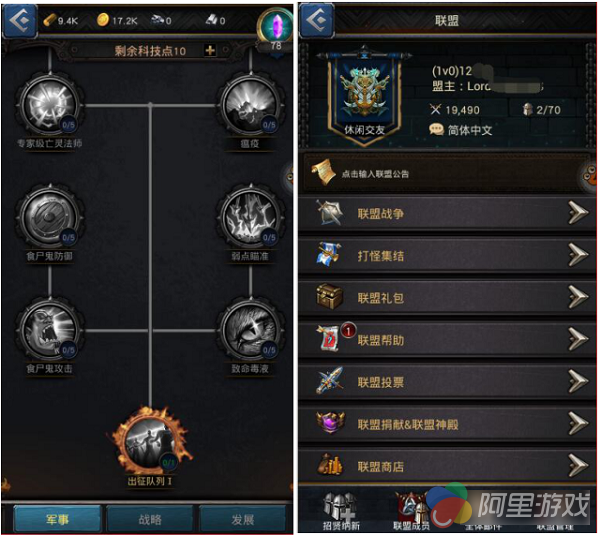
Task: Select the 弱点瞄准 skill icon
Action: click(x=251, y=217)
